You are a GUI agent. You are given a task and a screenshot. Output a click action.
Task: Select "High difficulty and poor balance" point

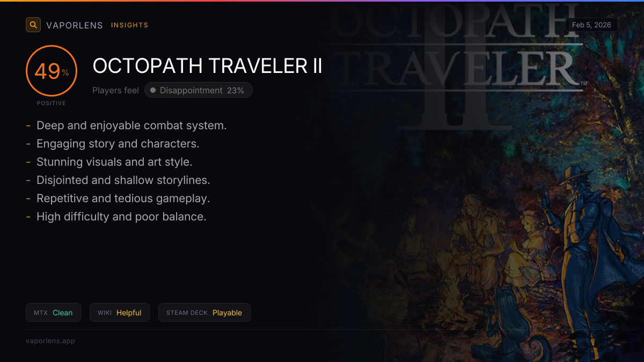[121, 217]
